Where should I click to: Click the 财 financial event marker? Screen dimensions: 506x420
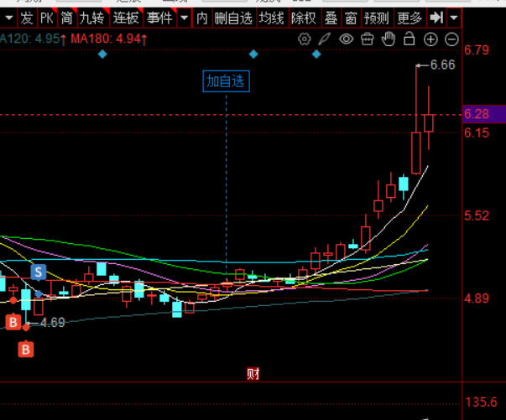tap(253, 374)
